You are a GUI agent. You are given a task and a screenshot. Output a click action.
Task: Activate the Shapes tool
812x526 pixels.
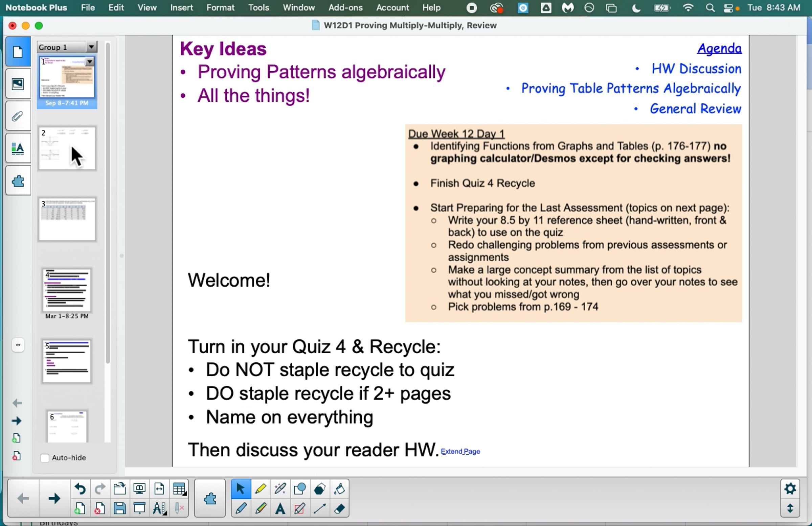[300, 488]
